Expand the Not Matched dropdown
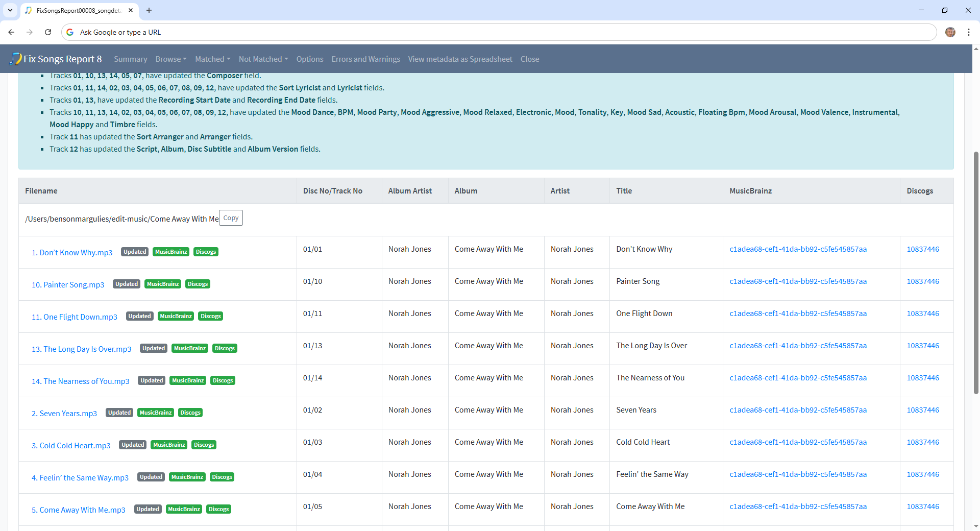The image size is (980, 531). 263,59
